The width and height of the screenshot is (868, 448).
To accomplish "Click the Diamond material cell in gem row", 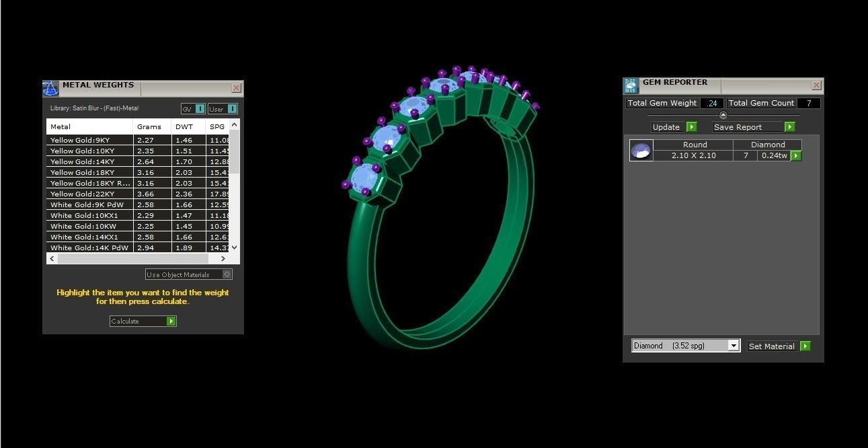I will 768,145.
